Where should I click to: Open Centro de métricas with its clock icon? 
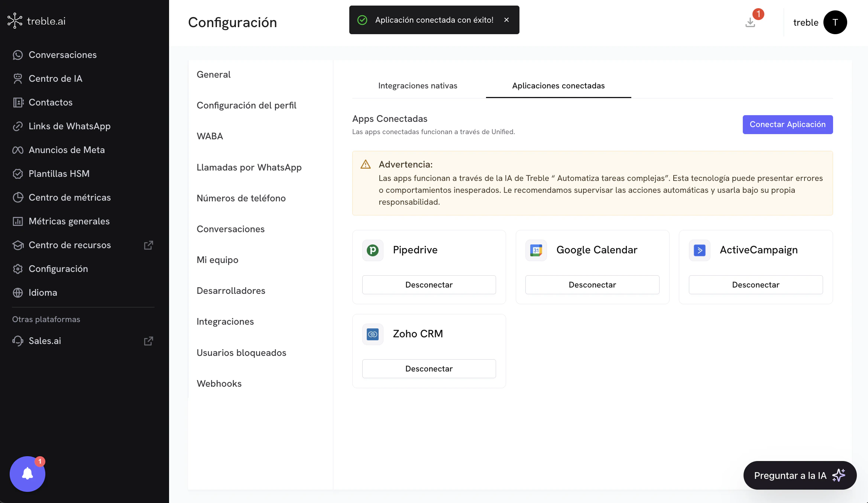18,197
